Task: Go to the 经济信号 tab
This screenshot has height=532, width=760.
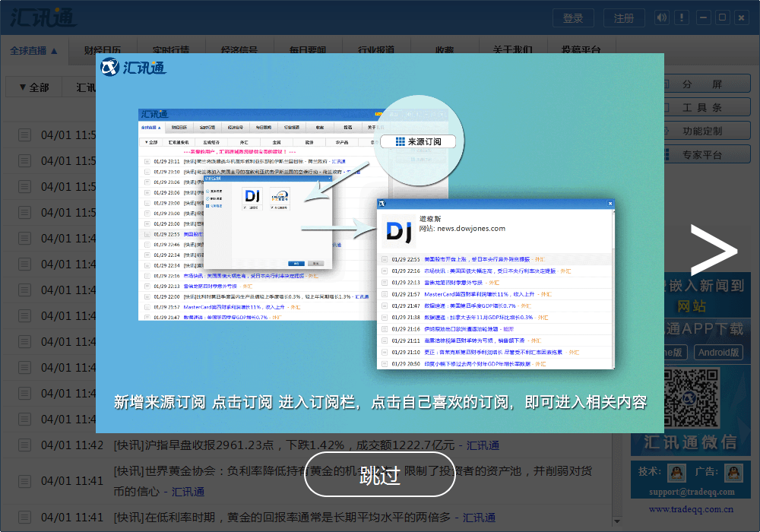Action: click(x=239, y=50)
